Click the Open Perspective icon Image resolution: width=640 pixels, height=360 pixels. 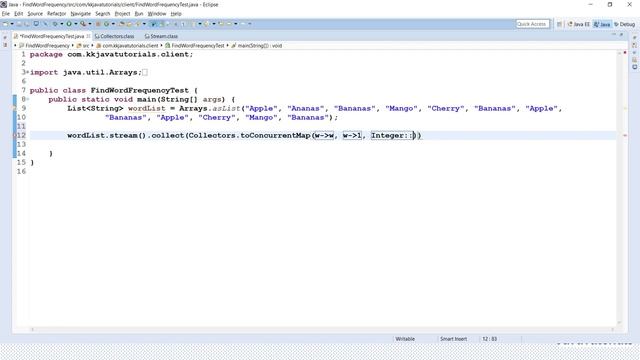pos(560,24)
